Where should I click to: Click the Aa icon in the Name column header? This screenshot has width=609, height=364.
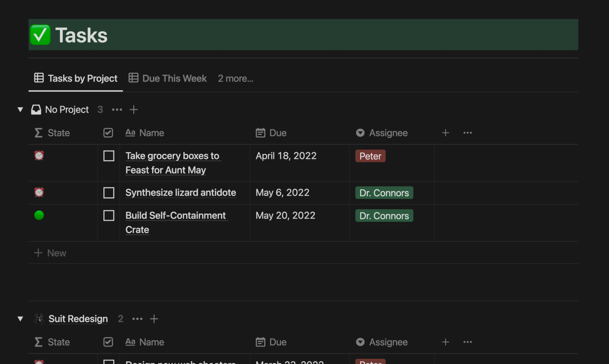click(130, 133)
